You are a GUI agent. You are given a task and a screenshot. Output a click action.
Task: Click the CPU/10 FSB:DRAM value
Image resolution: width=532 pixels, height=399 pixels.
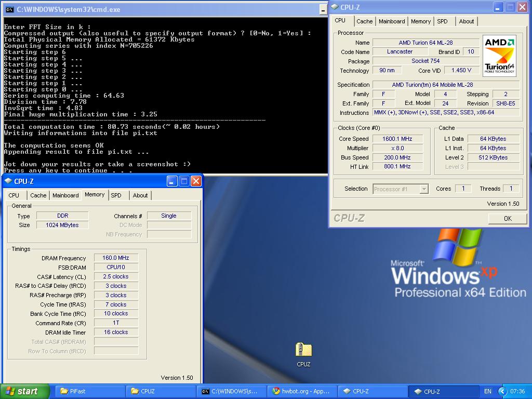click(116, 267)
